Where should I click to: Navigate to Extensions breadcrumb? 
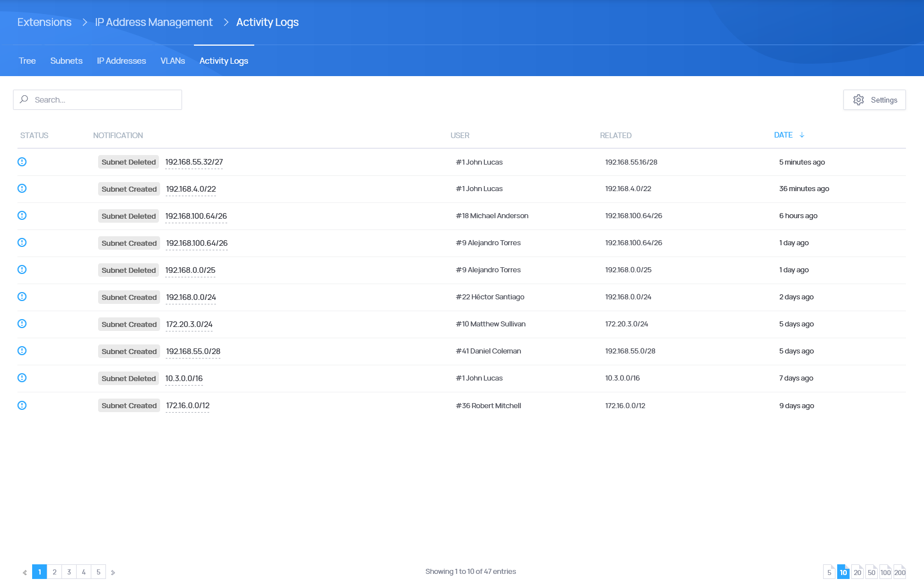(45, 22)
